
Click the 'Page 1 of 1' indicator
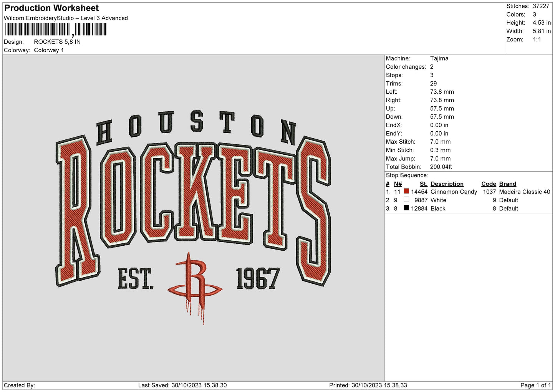tap(535, 385)
